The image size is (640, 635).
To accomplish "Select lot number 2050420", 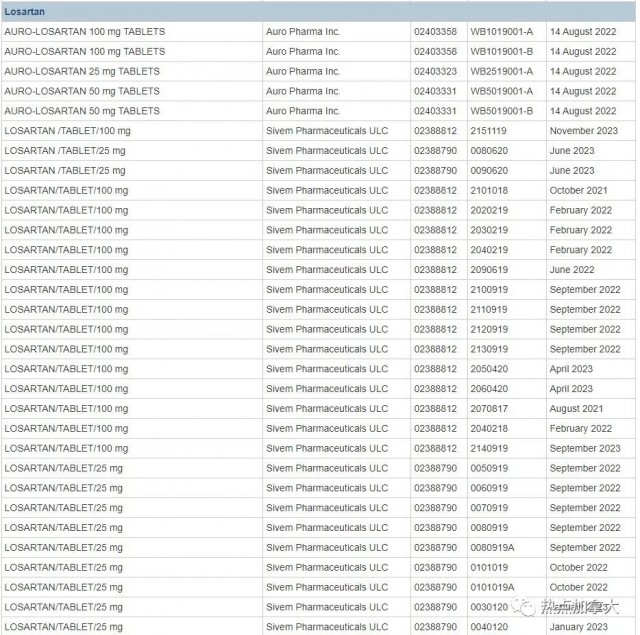I will click(489, 369).
